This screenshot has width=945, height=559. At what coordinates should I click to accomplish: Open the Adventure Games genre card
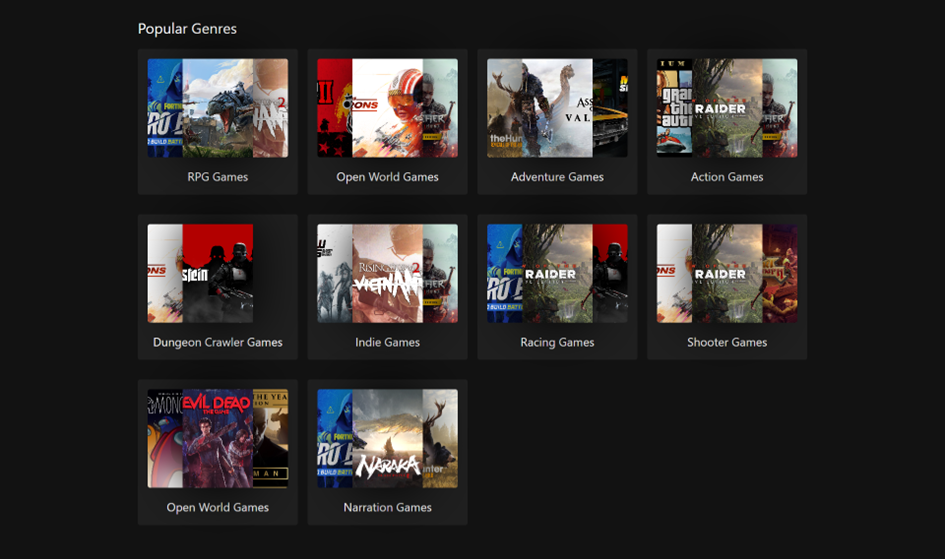click(557, 122)
